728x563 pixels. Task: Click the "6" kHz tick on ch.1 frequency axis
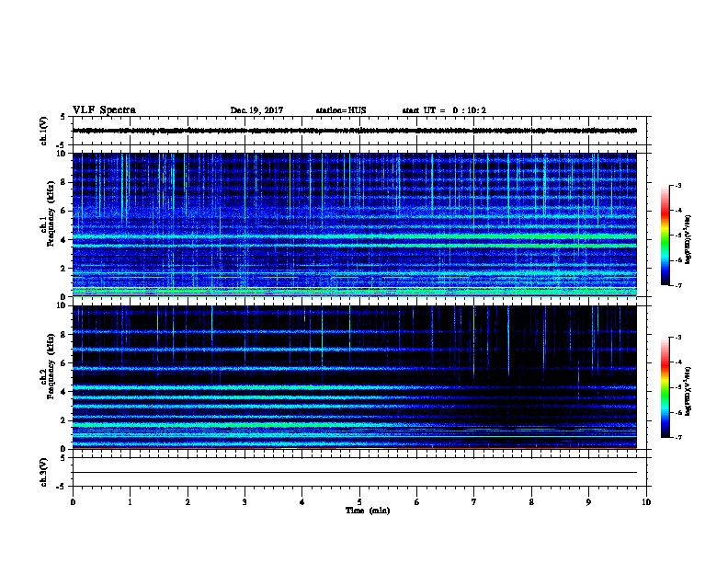tap(64, 211)
